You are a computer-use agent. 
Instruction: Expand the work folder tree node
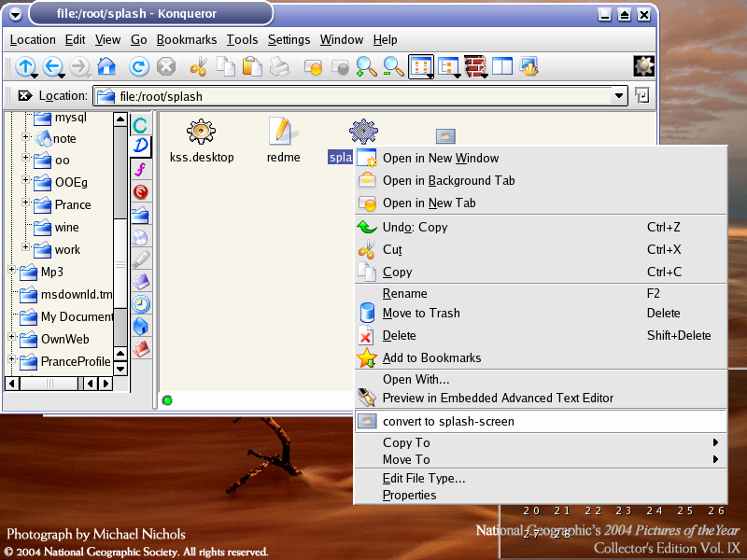(26, 246)
